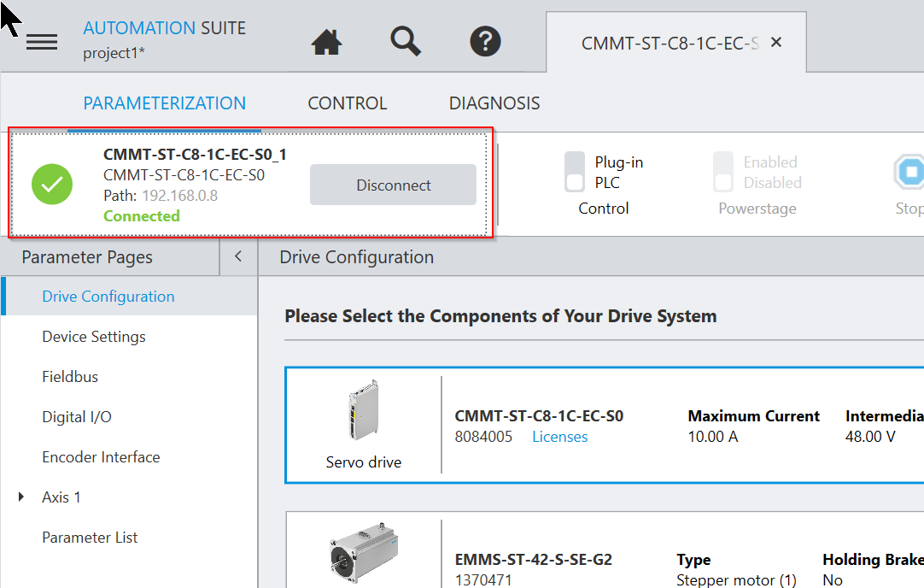This screenshot has width=924, height=588.
Task: Click the Stop icon button
Action: (x=909, y=172)
